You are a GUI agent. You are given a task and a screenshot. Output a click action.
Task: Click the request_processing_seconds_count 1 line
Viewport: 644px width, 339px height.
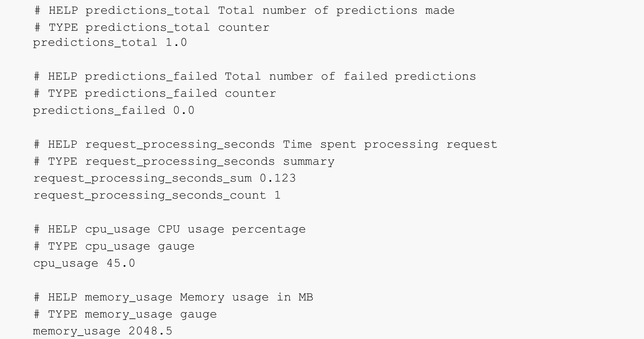pos(157,196)
